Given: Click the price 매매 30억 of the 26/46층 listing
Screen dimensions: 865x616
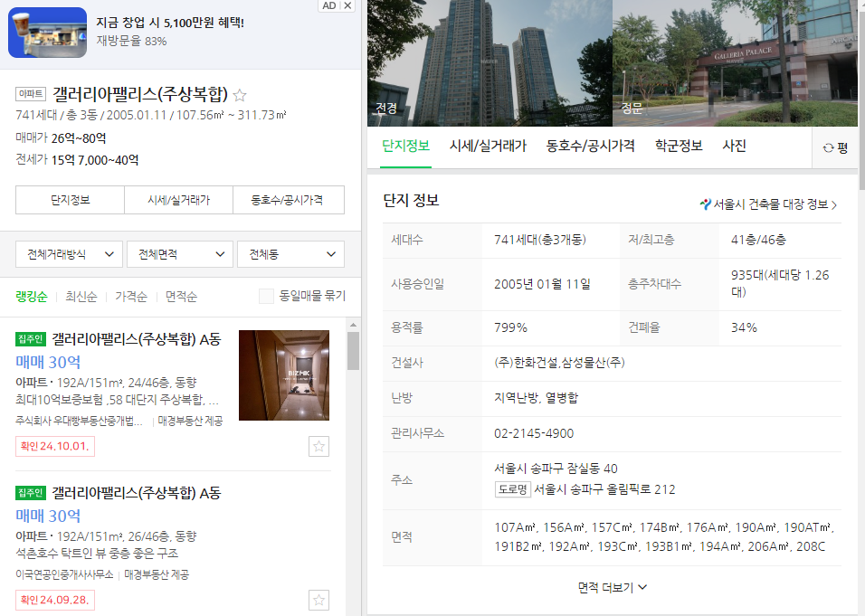Looking at the screenshot, I should click(48, 516).
